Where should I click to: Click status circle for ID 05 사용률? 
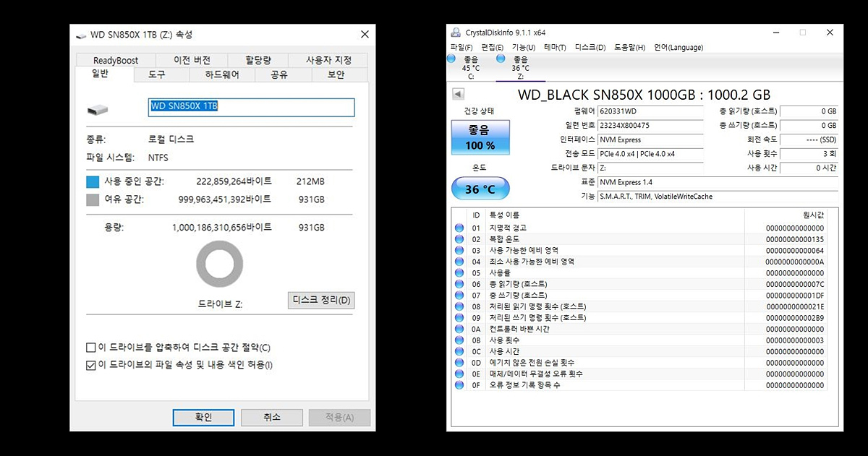(459, 273)
